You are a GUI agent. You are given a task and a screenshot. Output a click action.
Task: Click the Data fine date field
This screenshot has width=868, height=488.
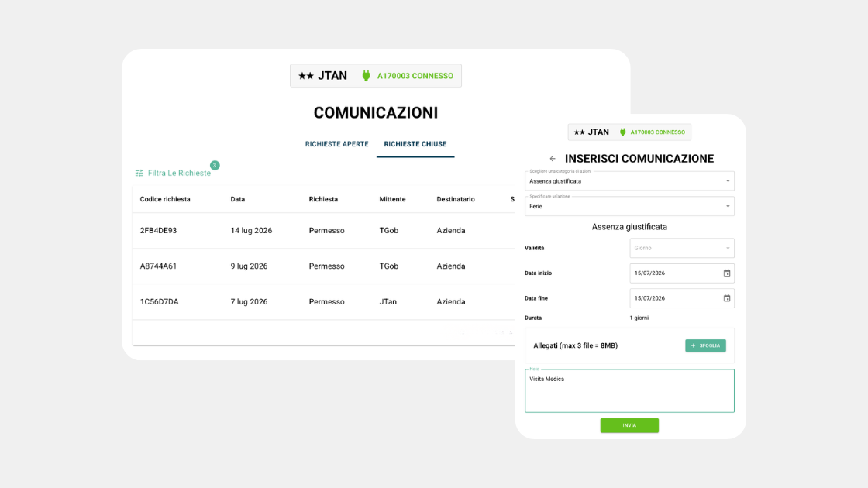pyautogui.click(x=682, y=298)
